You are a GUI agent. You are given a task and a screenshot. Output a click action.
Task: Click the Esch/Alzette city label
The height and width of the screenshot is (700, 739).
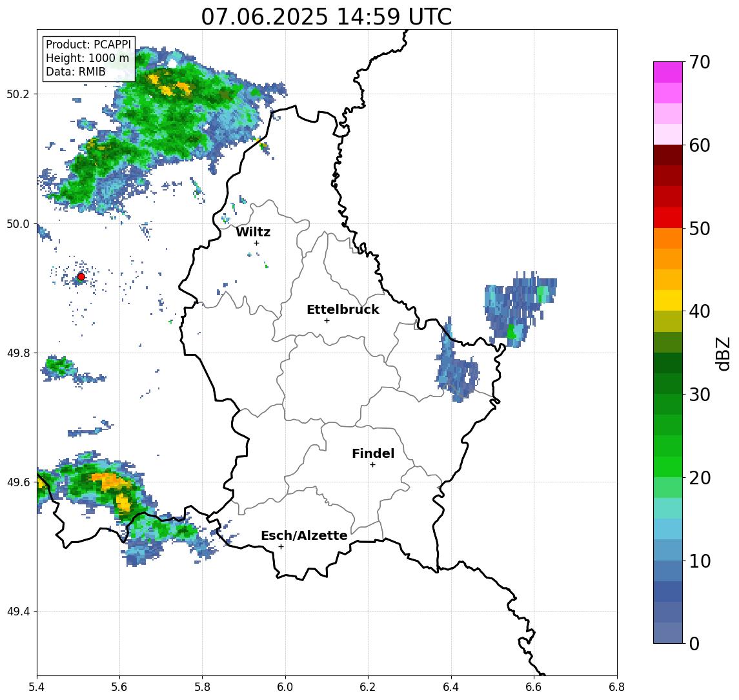tap(305, 535)
